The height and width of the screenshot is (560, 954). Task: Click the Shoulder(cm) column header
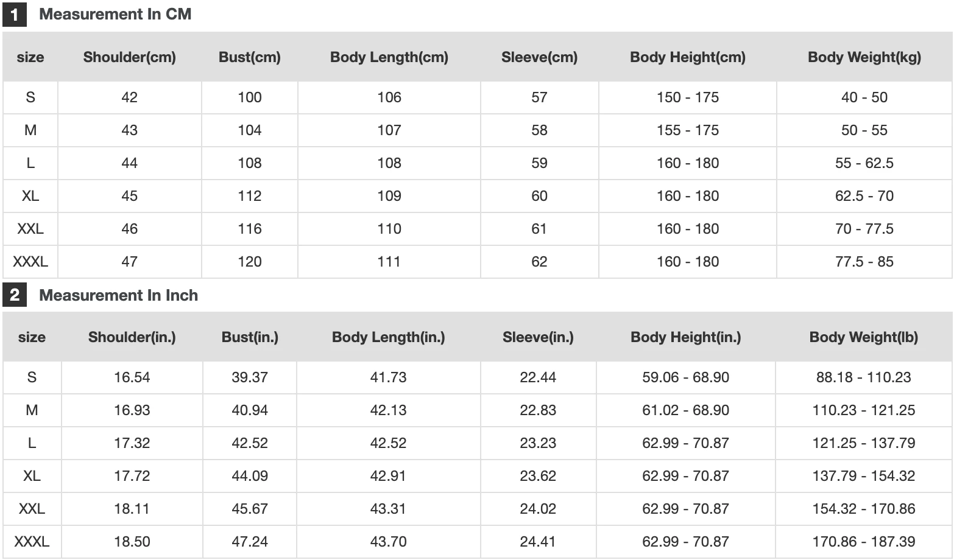130,57
